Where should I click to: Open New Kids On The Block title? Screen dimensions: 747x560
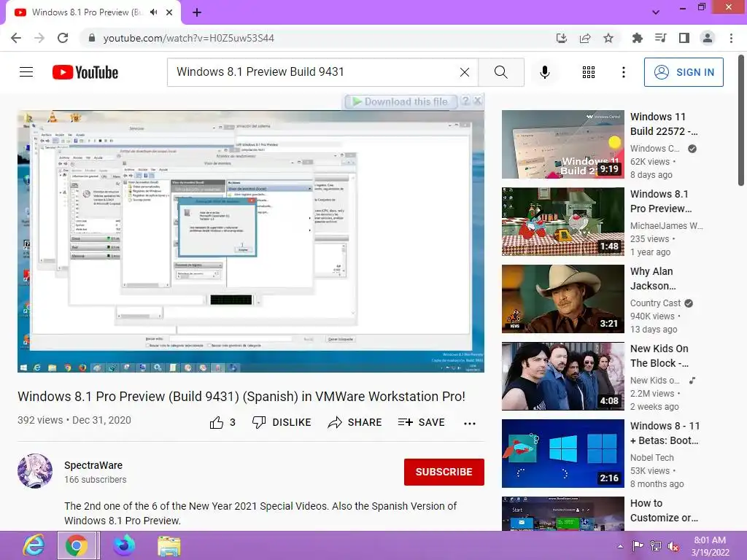659,356
